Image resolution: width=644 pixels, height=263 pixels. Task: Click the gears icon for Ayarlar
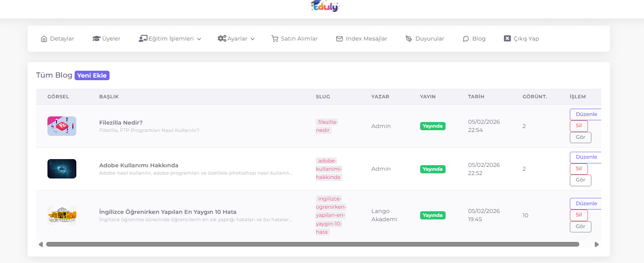222,39
